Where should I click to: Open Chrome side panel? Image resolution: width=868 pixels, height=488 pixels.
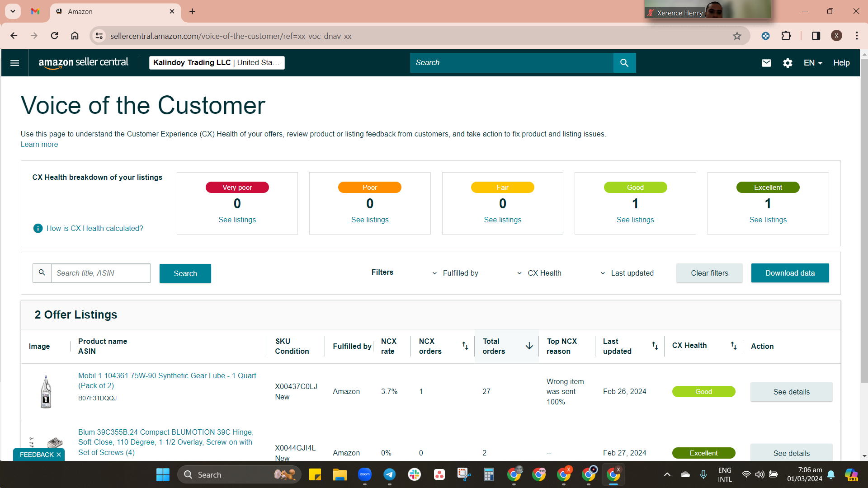[x=816, y=36]
